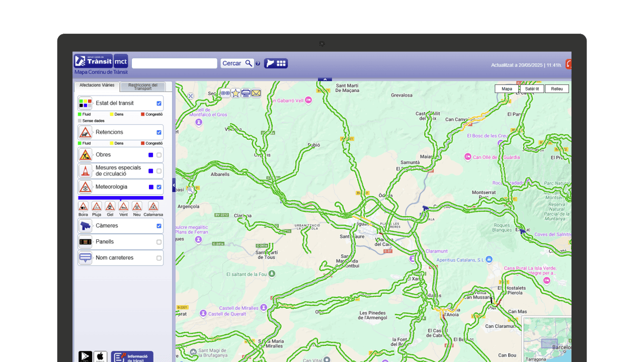Image resolution: width=644 pixels, height=362 pixels.
Task: Click the Servei Català de Trànsit logo
Action: (93, 61)
